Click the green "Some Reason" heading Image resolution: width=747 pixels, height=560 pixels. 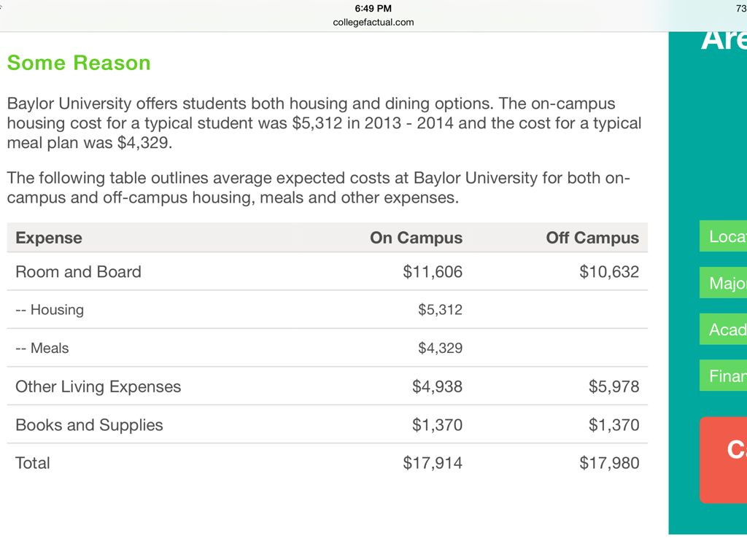79,63
